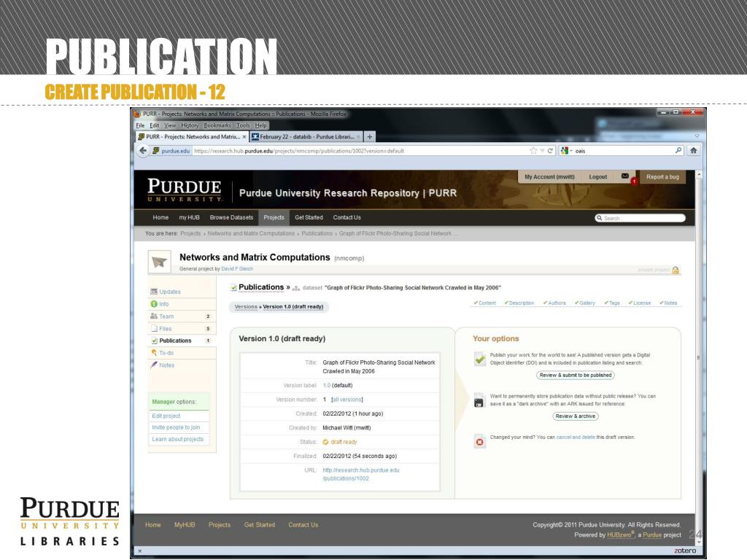Click the browser home icon
The width and height of the screenshot is (747, 560).
tap(693, 150)
